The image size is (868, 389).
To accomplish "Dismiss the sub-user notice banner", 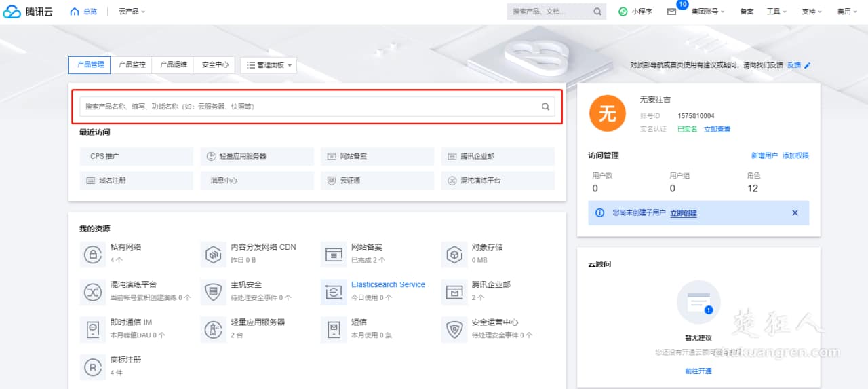I will 795,213.
